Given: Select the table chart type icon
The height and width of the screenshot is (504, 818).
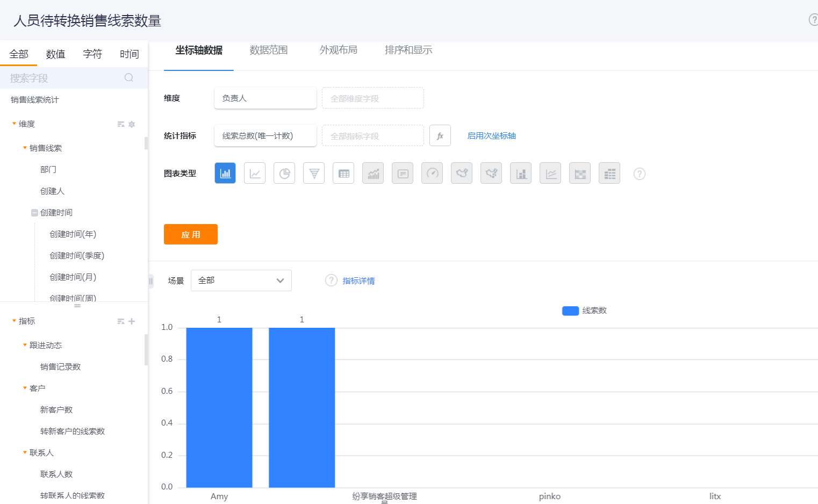Looking at the screenshot, I should [x=343, y=173].
